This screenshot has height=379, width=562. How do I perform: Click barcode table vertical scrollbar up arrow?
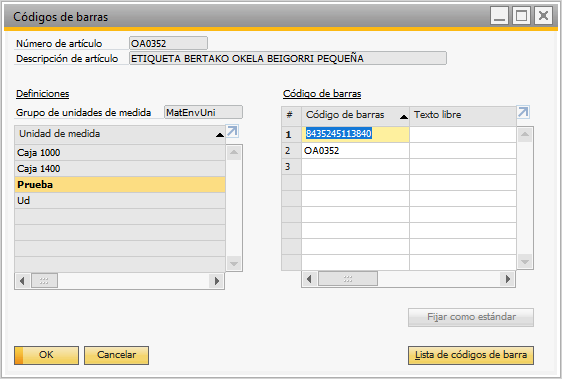525,134
